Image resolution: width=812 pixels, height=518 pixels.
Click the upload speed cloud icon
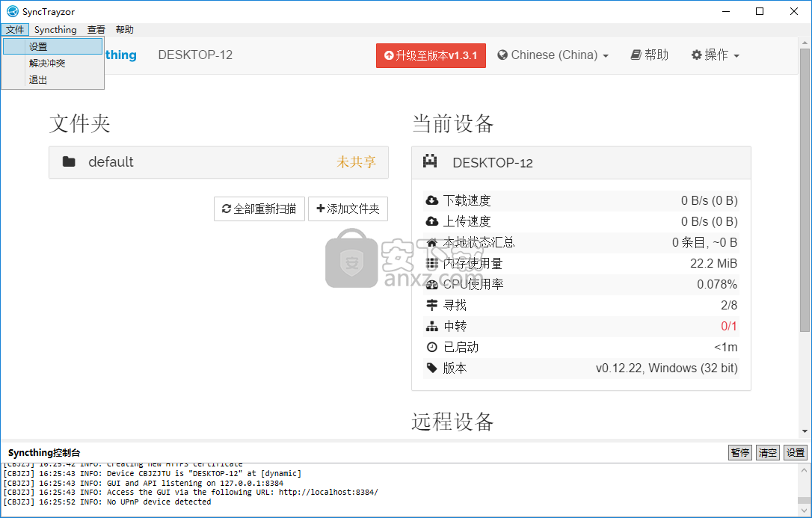[432, 221]
